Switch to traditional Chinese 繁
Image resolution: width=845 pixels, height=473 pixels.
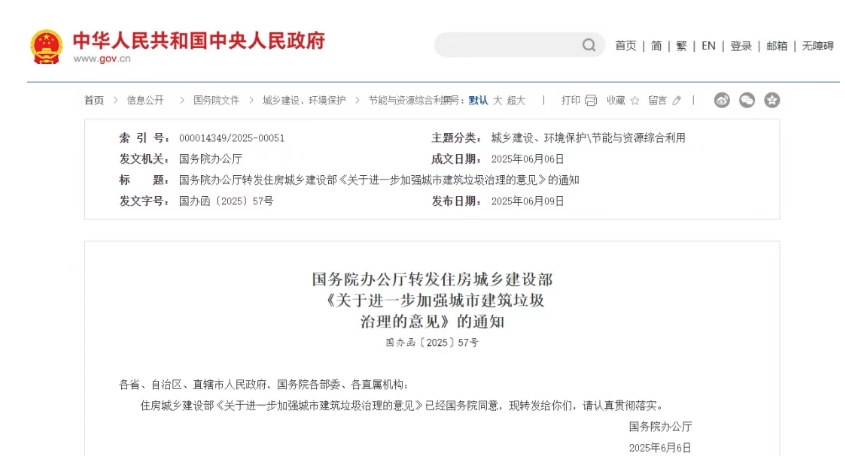tap(682, 46)
